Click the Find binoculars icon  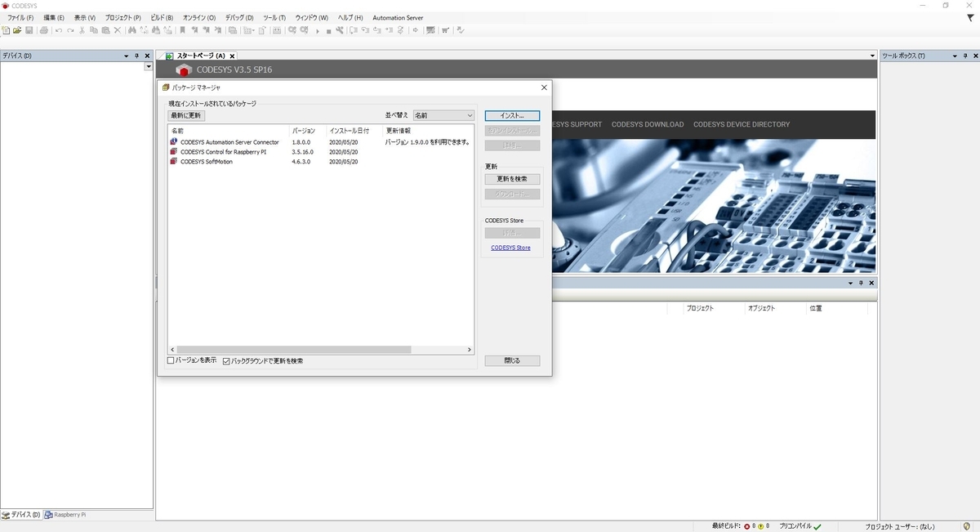click(132, 30)
